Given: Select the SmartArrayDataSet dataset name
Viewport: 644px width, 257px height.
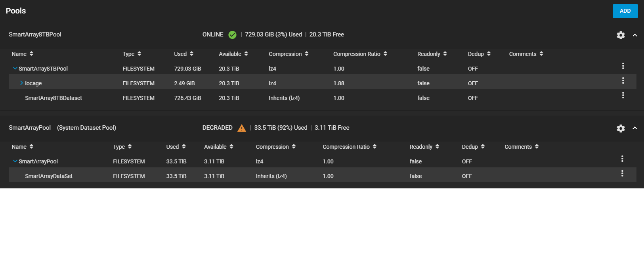Looking at the screenshot, I should tap(49, 176).
